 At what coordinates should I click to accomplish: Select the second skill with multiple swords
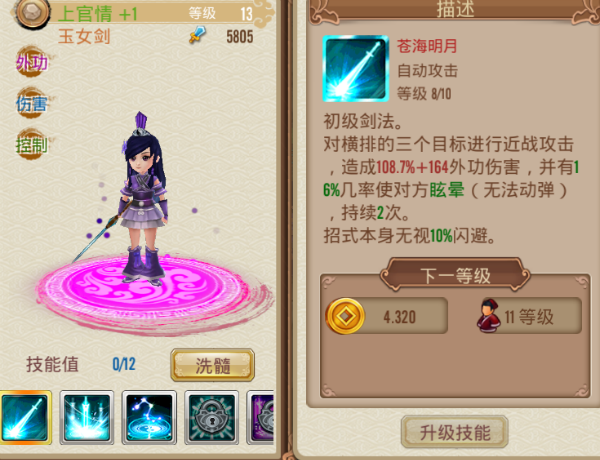pyautogui.click(x=87, y=418)
